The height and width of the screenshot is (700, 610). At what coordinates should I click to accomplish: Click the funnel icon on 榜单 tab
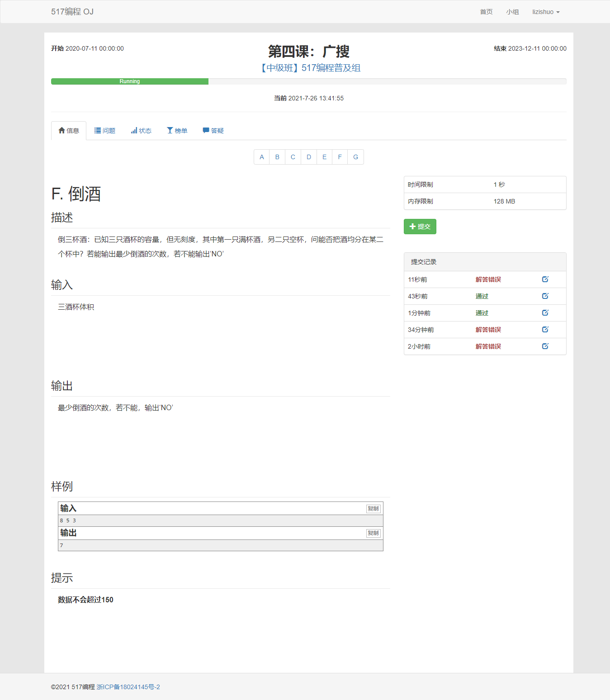pyautogui.click(x=170, y=130)
